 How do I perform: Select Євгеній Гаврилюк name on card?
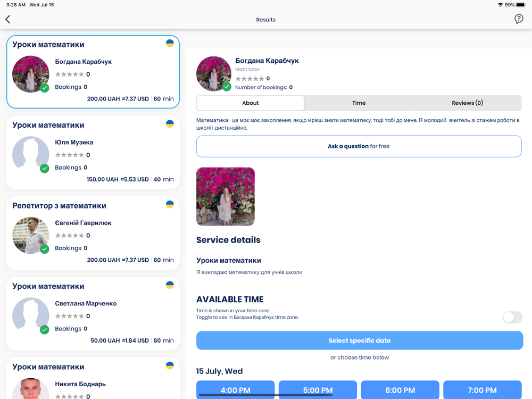[83, 223]
